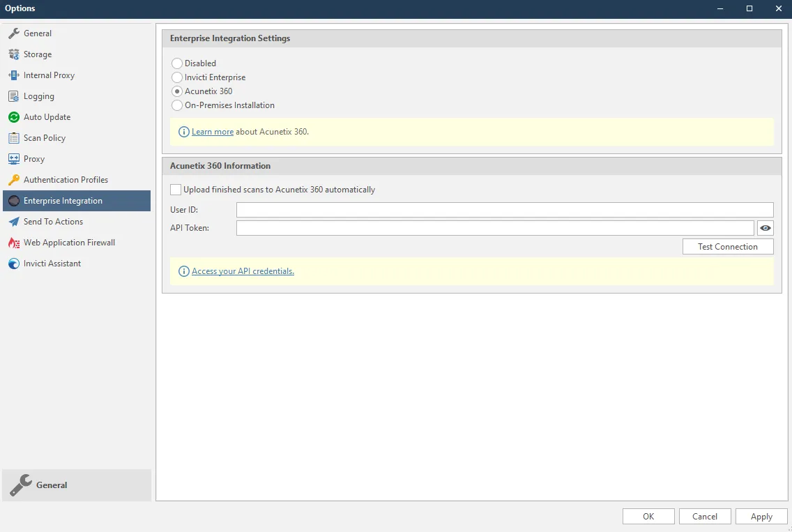Click the API Token input field

coord(495,228)
